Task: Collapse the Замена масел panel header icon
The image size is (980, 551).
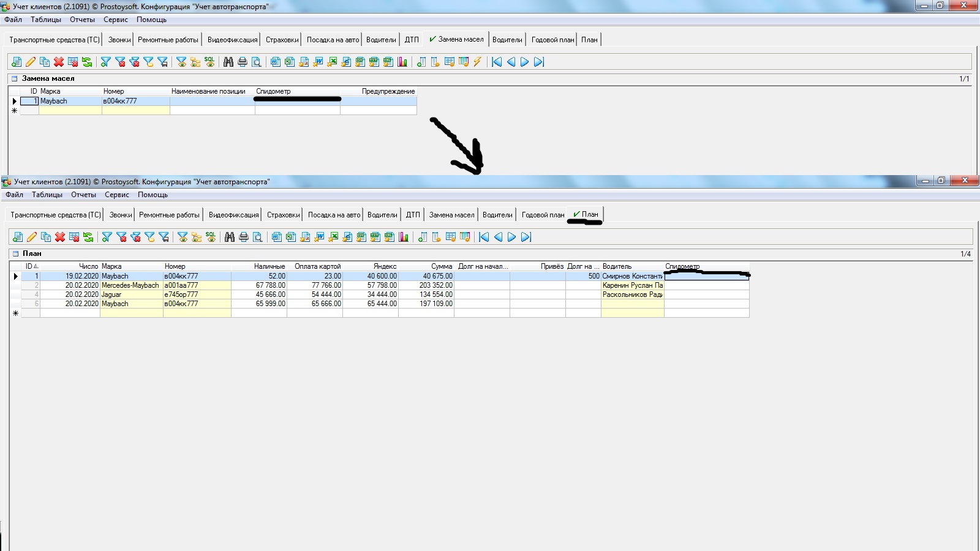Action: [x=15, y=78]
